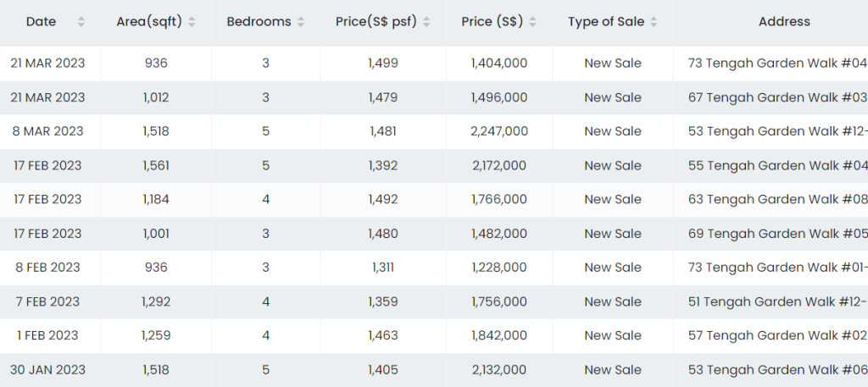Select the 1,311 price psf cell
Viewport: 868px width, 387px height.
[x=383, y=268]
